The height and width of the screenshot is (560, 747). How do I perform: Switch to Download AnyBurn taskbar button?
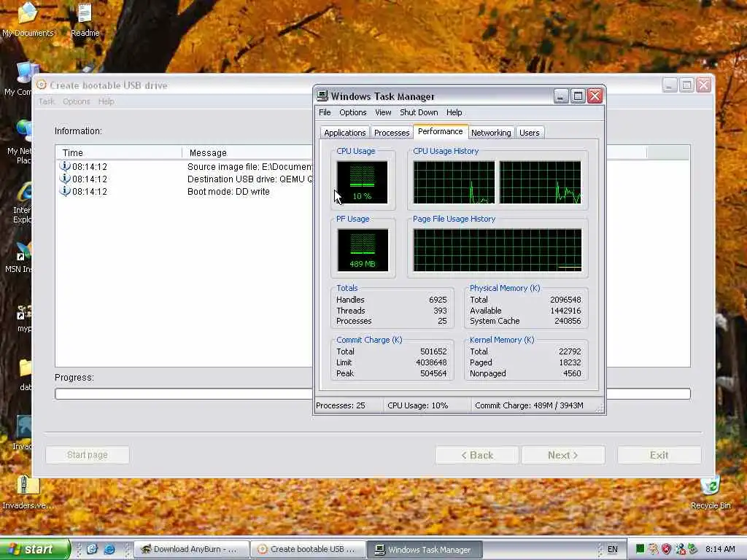(x=192, y=550)
